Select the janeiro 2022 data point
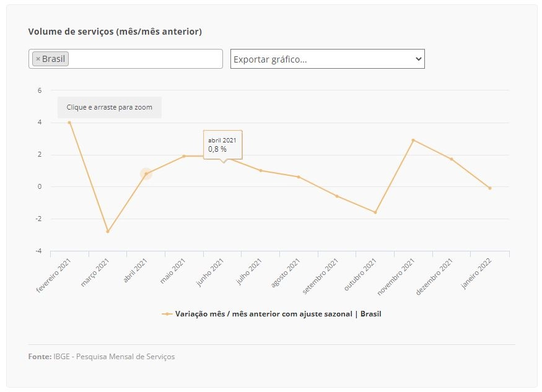This screenshot has width=542, height=392. point(490,188)
